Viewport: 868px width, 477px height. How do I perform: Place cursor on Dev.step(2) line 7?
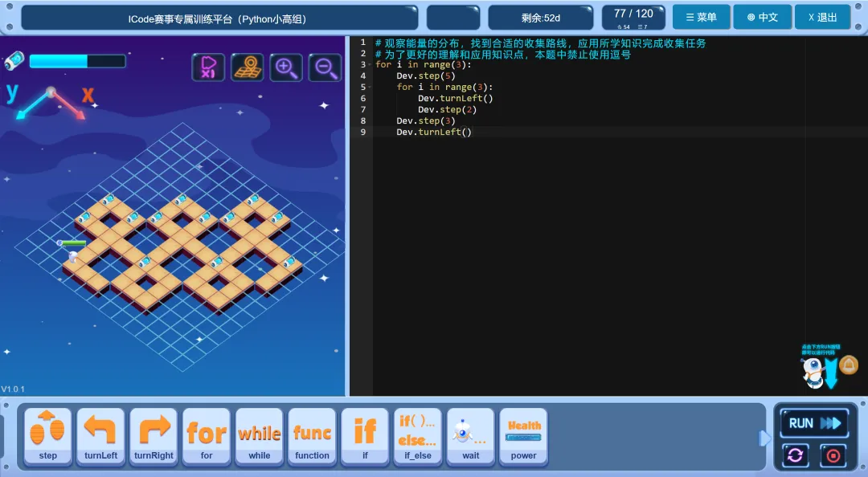pos(448,109)
